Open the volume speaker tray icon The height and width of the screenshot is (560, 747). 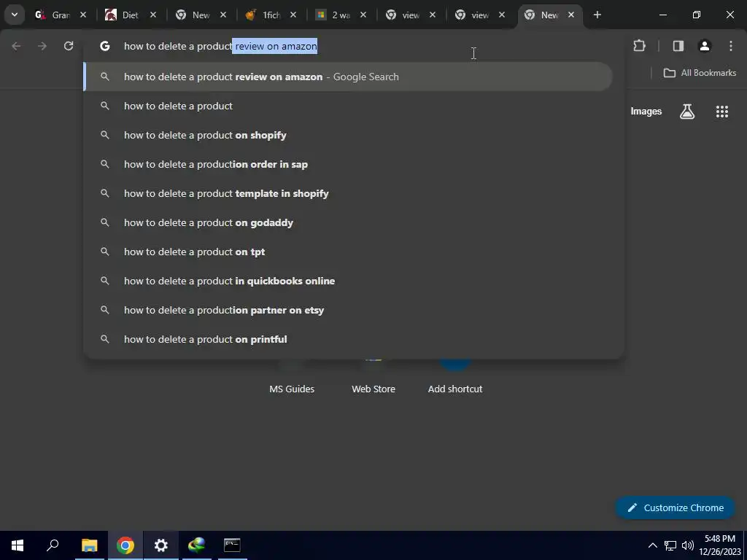687,545
